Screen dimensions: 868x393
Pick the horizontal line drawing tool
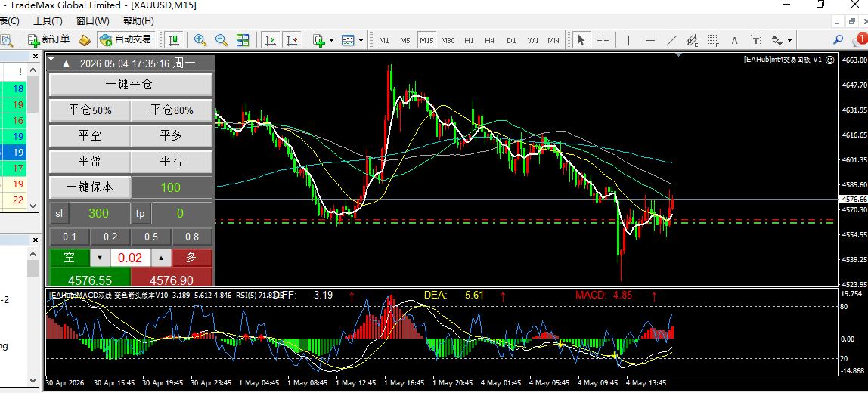tap(650, 40)
